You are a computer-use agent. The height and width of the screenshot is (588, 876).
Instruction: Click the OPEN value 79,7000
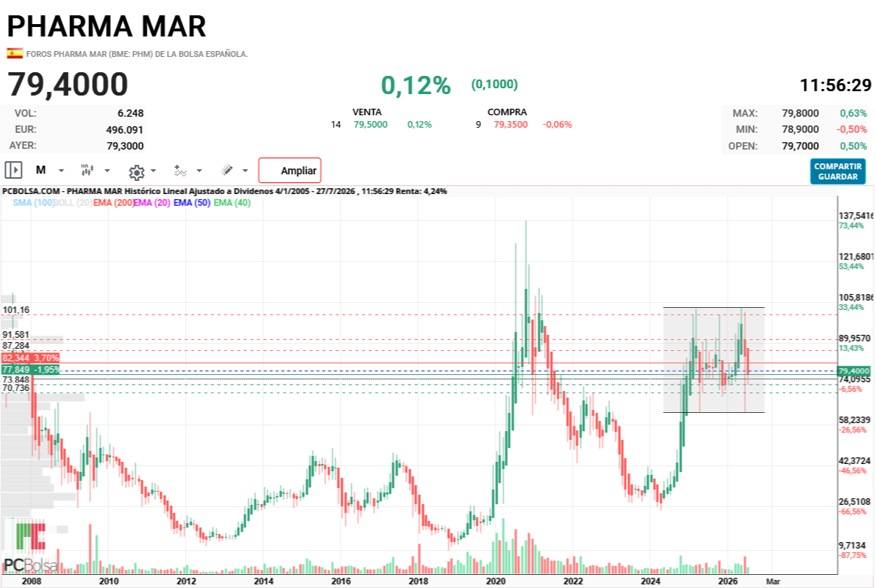coord(800,146)
